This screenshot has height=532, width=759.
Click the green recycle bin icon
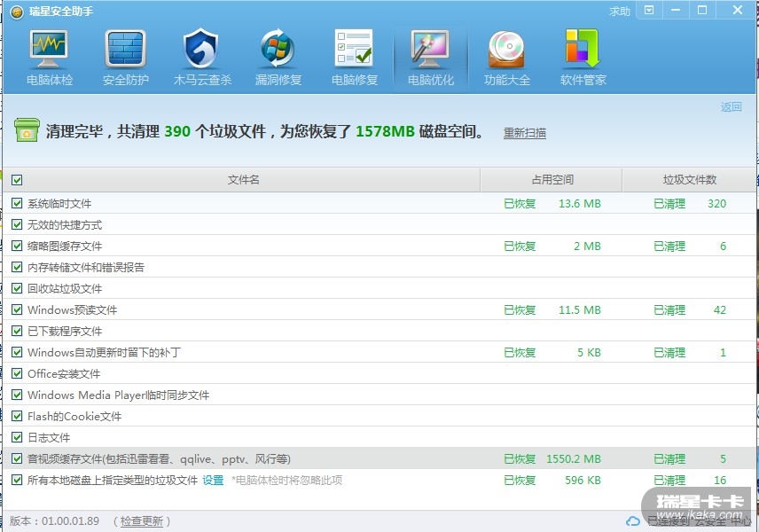pos(27,129)
